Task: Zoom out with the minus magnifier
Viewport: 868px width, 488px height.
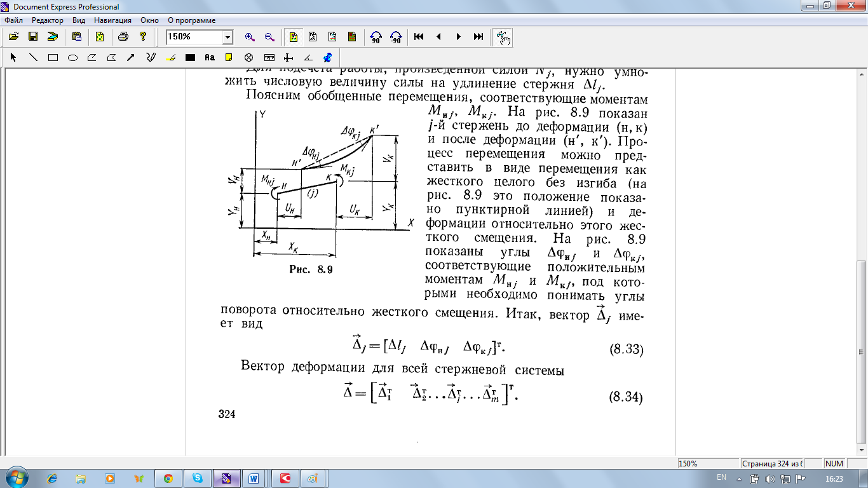Action: coord(269,37)
